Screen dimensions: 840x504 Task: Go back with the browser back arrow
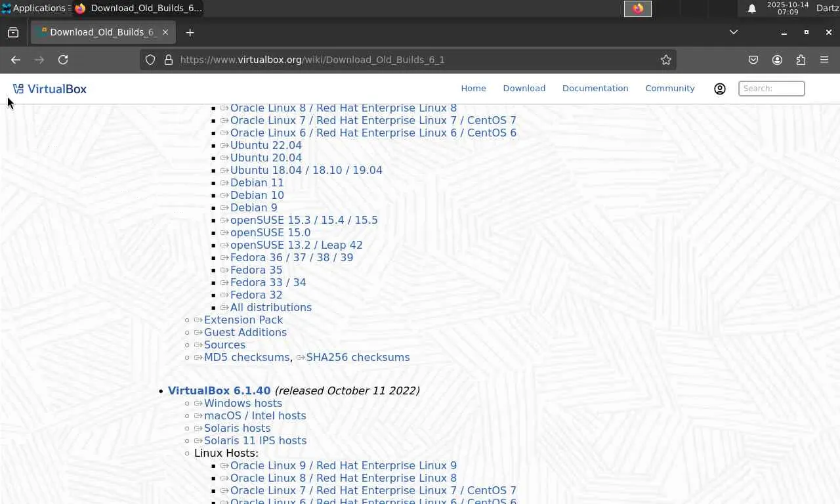[x=16, y=60]
